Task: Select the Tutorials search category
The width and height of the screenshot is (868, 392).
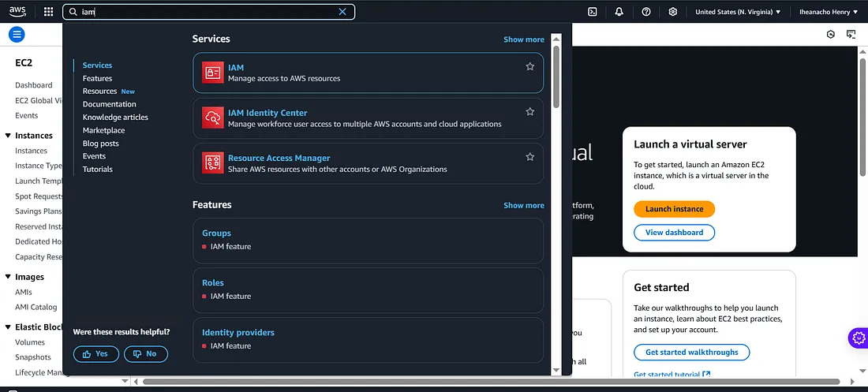Action: [97, 170]
